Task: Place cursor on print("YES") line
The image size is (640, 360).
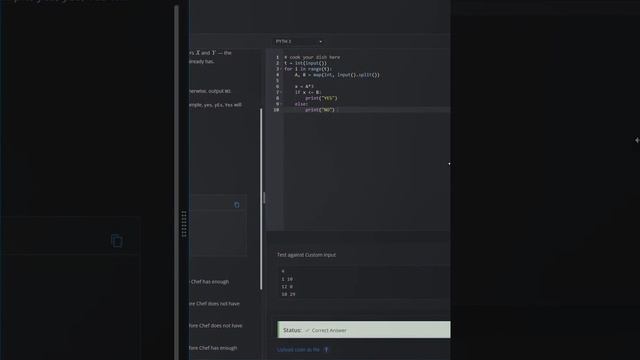Action: click(x=321, y=98)
